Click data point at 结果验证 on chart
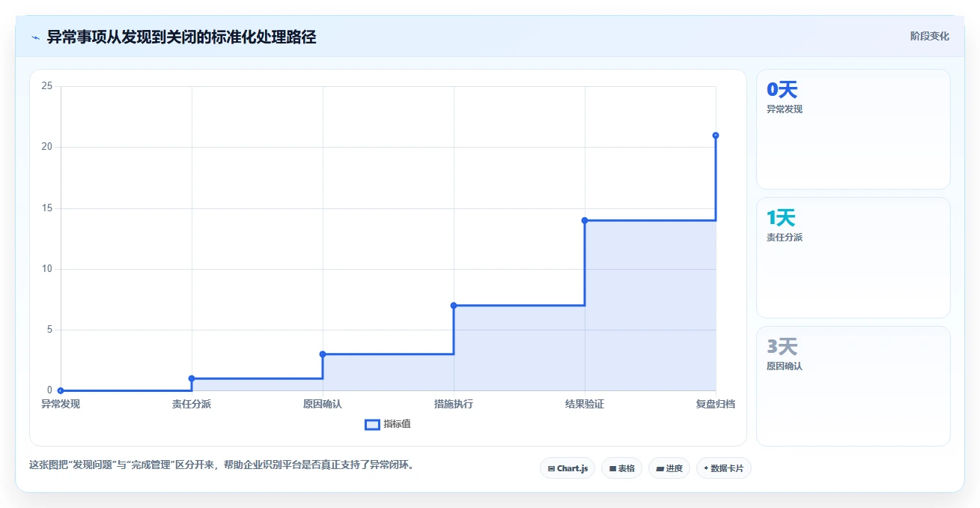The image size is (980, 508). tap(585, 220)
